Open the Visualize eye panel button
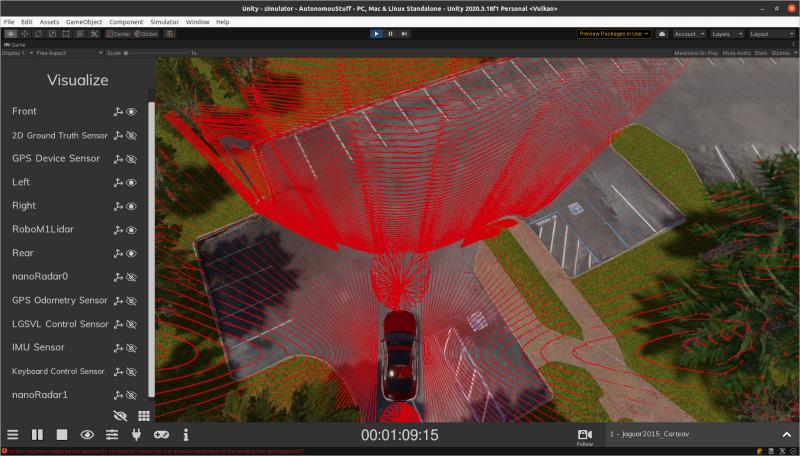Image resolution: width=800 pixels, height=456 pixels. (87, 435)
